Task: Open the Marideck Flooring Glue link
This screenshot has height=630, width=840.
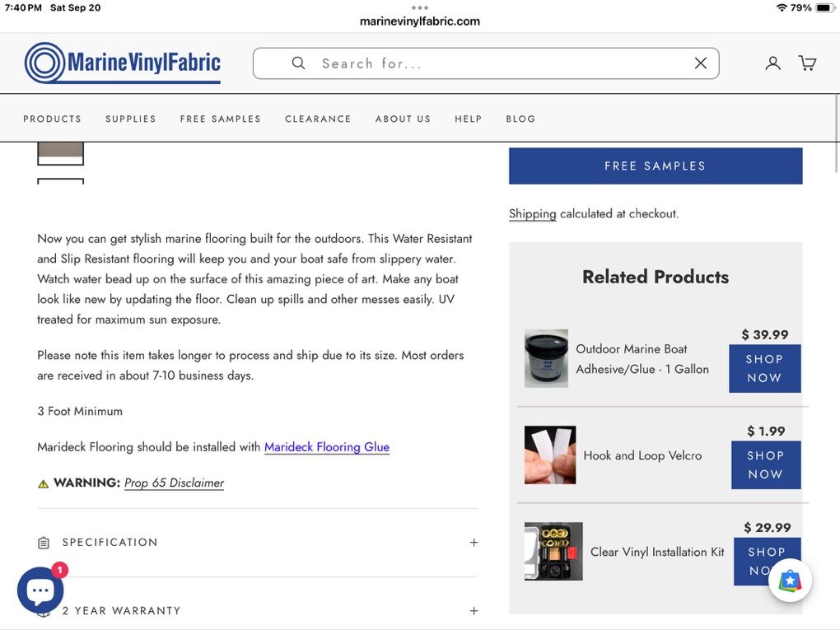Action: 326,447
